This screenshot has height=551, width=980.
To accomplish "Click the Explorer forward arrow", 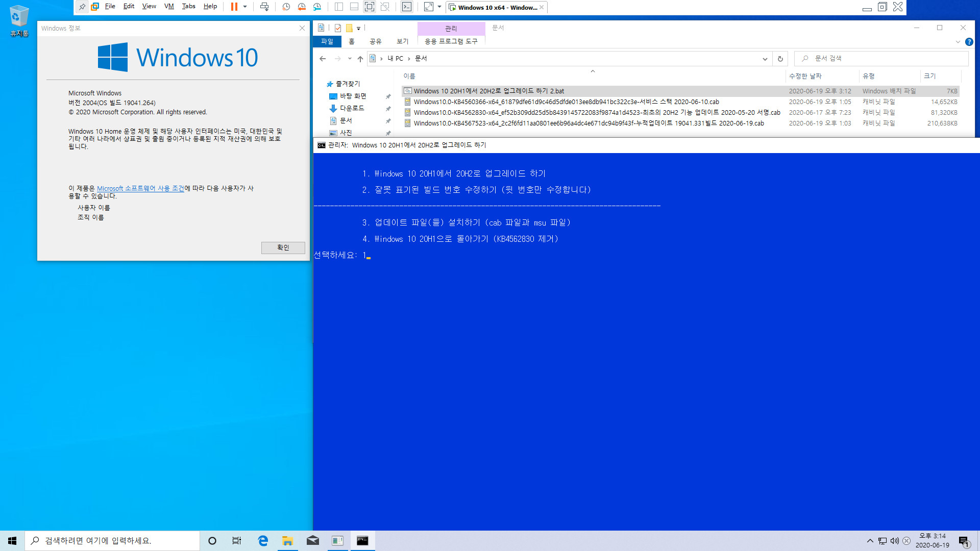I will (338, 59).
